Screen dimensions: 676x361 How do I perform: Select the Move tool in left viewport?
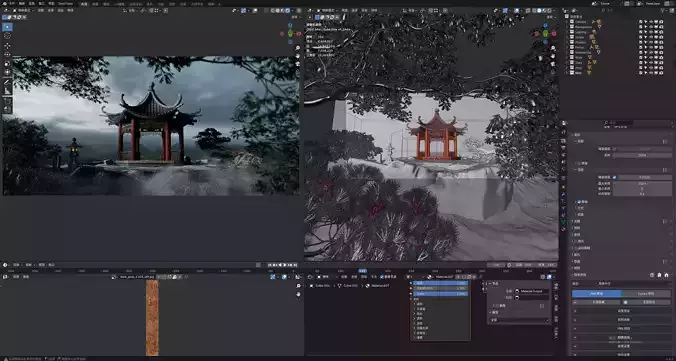click(x=7, y=46)
